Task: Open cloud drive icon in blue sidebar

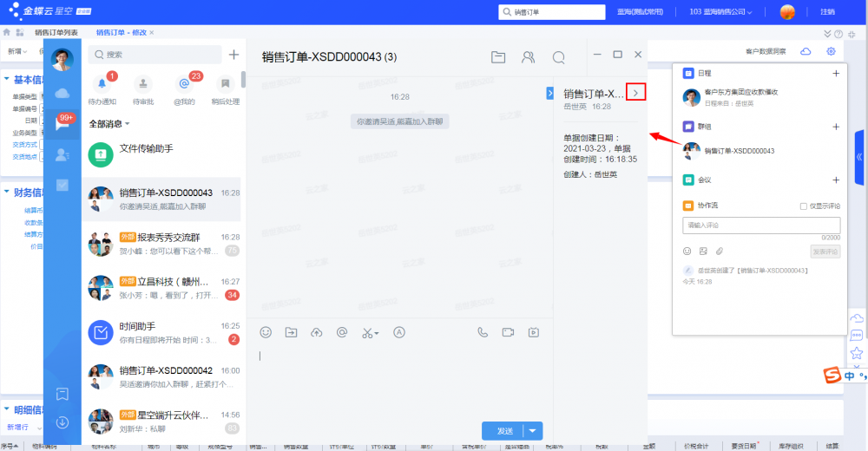Action: coord(62,93)
